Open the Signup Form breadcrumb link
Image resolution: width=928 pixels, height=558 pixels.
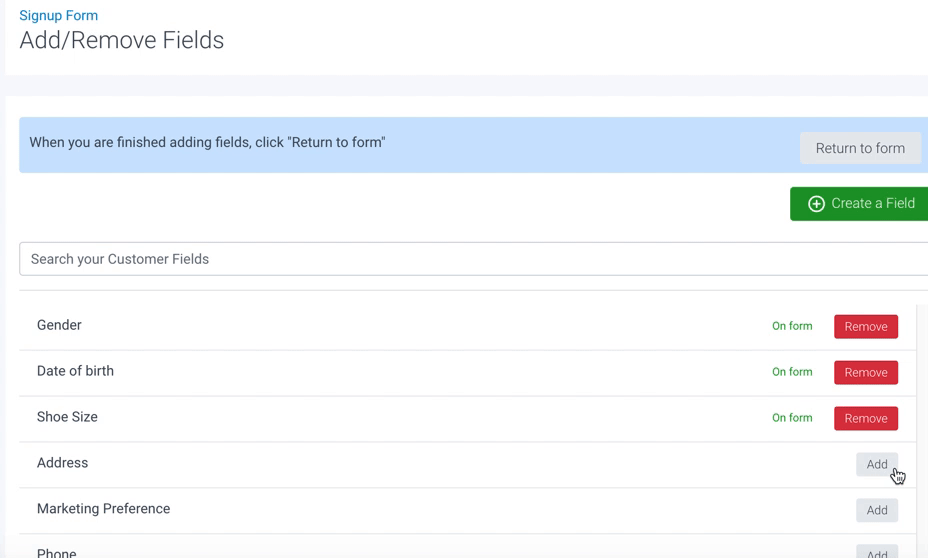coord(59,16)
